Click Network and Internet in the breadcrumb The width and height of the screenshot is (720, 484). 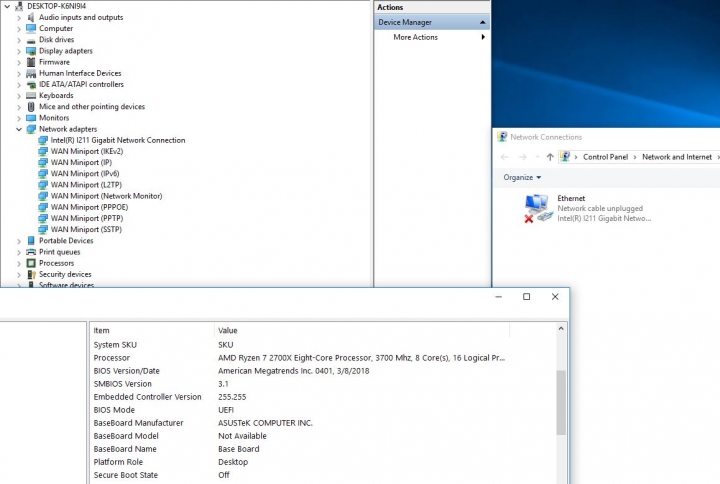click(677, 157)
